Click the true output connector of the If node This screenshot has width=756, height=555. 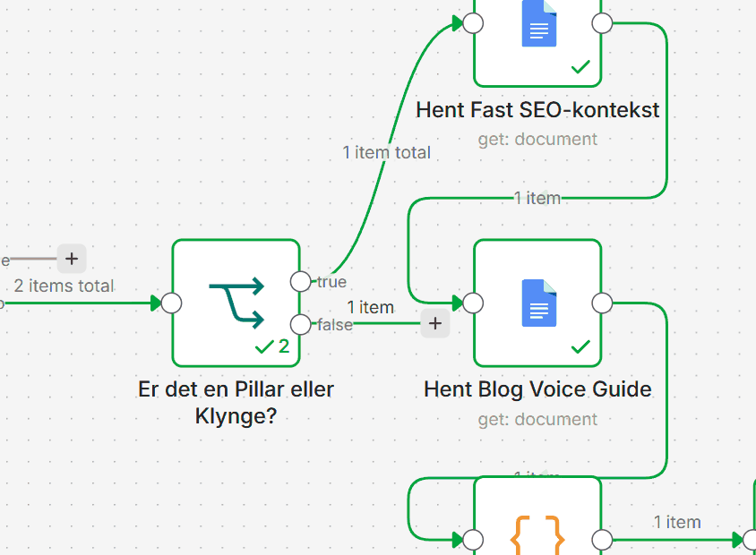(301, 281)
